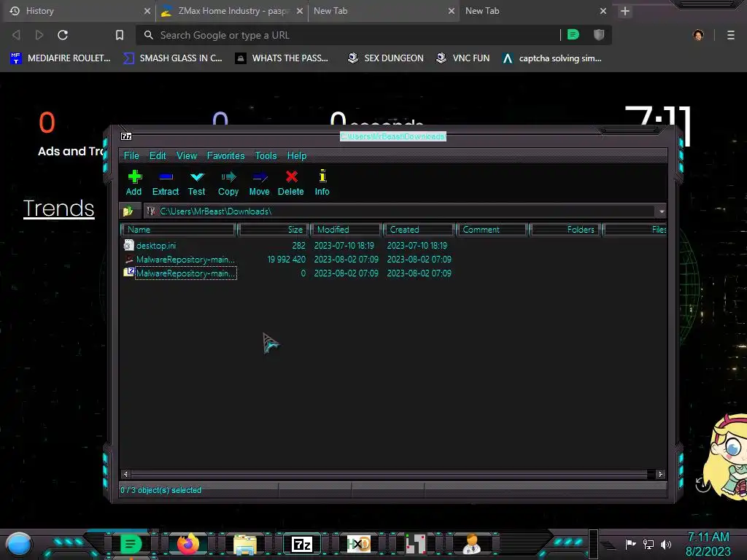Open the VNC FUN bookmark
747x560 pixels.
pos(463,58)
